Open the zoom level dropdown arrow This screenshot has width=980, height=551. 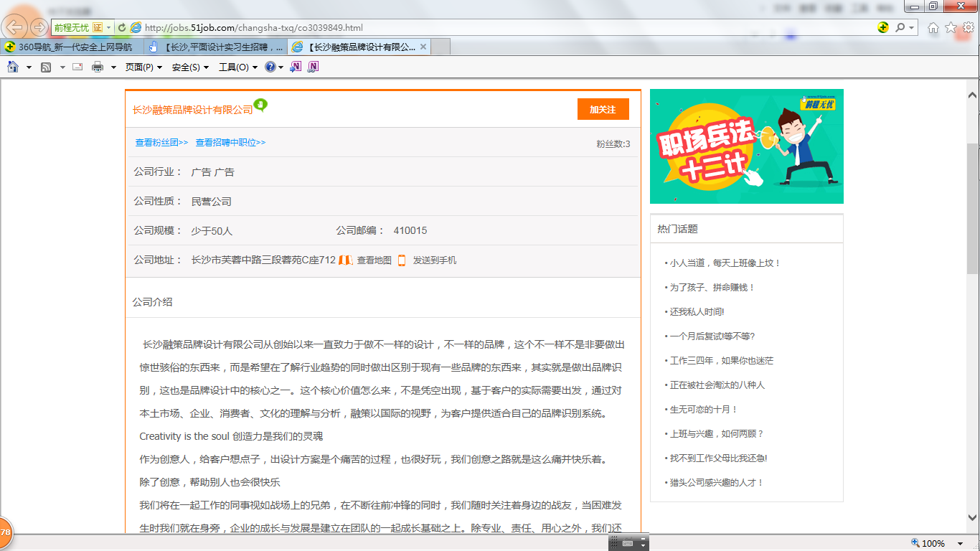point(961,544)
